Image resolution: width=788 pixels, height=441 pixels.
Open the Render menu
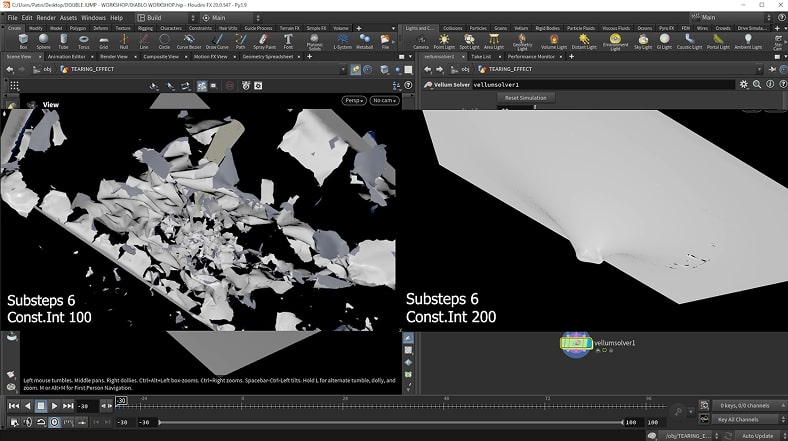pos(46,18)
